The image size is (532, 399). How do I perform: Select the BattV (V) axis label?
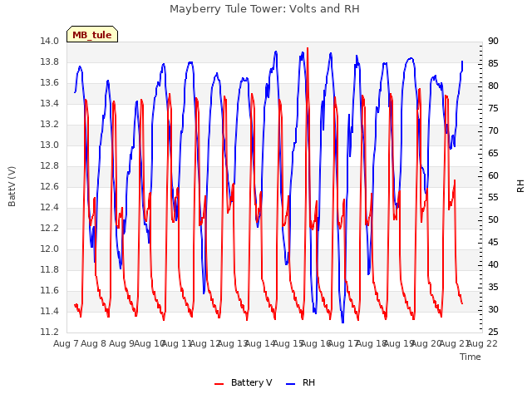coord(12,186)
